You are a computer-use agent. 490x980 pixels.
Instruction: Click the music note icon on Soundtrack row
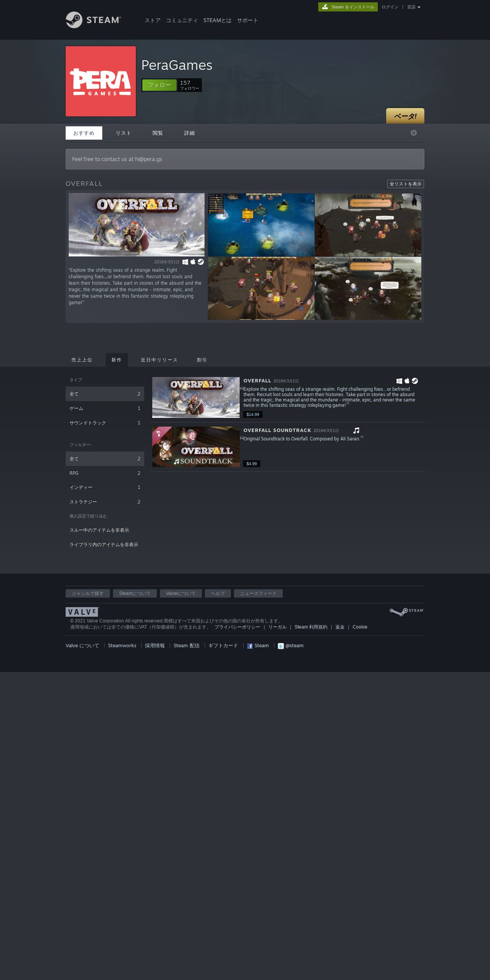[x=356, y=430]
